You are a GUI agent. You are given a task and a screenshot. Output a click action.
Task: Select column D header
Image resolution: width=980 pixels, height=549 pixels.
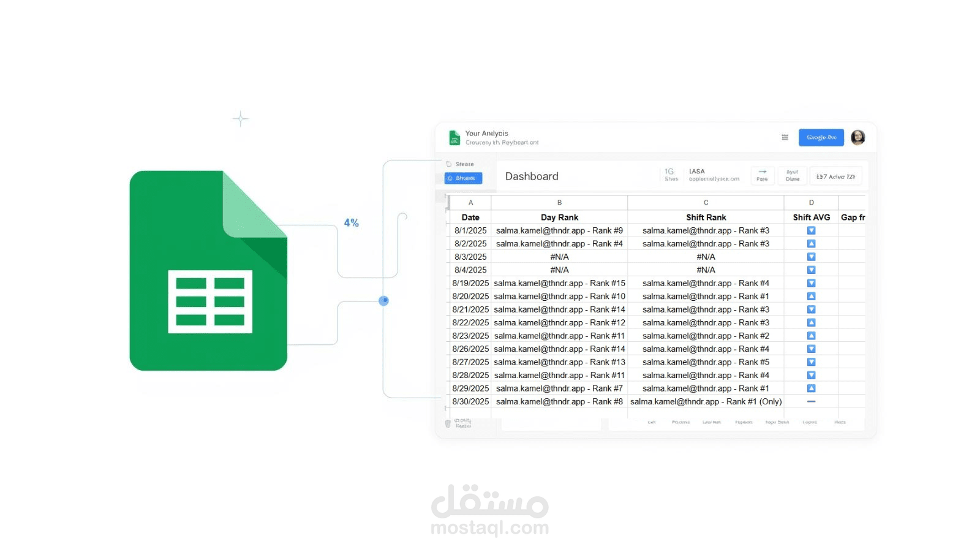(x=811, y=202)
